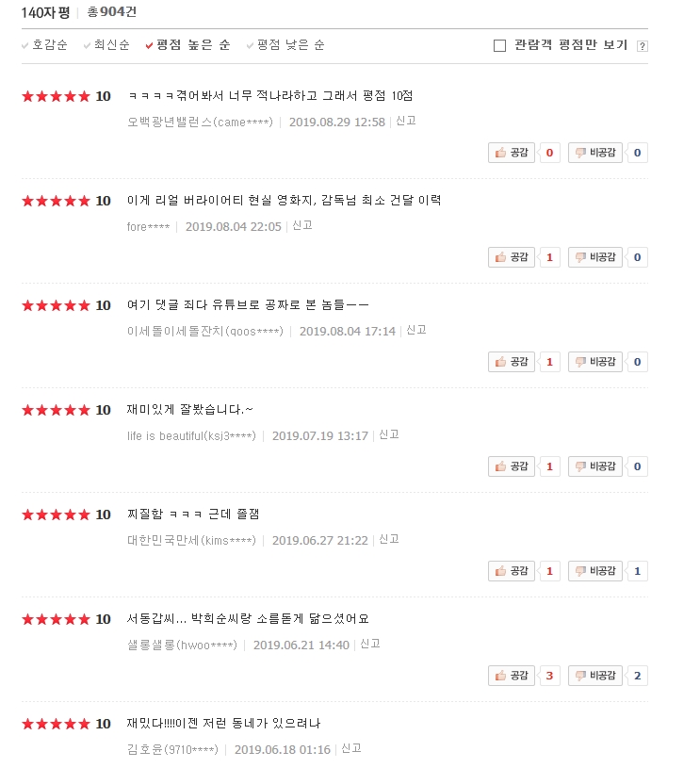
Task: Click 비공감 on life is beautiful review
Action: 595,466
